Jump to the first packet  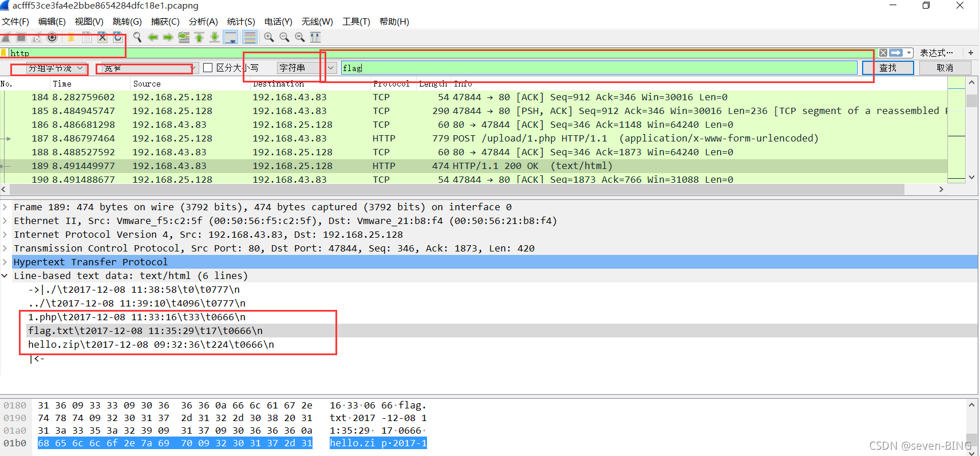click(x=199, y=37)
